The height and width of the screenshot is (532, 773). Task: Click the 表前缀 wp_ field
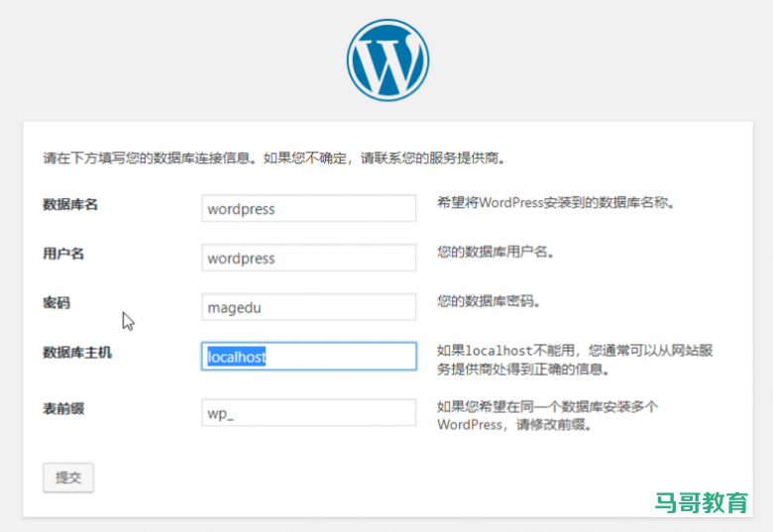308,413
